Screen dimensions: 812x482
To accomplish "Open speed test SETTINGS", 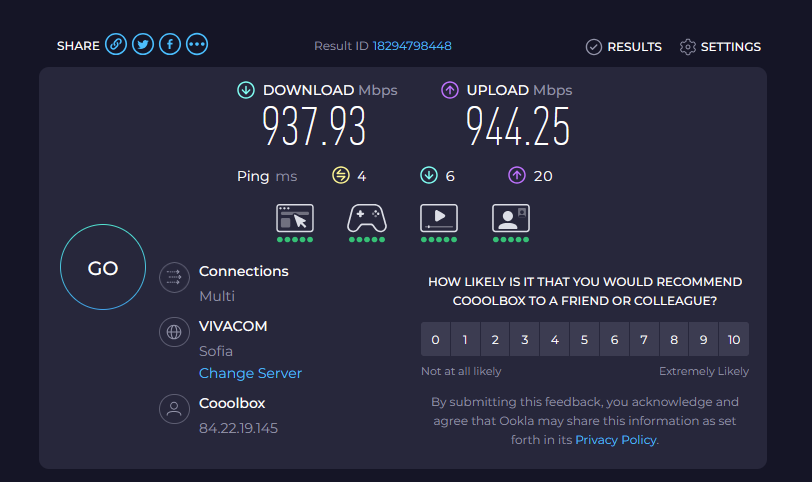I will [720, 47].
